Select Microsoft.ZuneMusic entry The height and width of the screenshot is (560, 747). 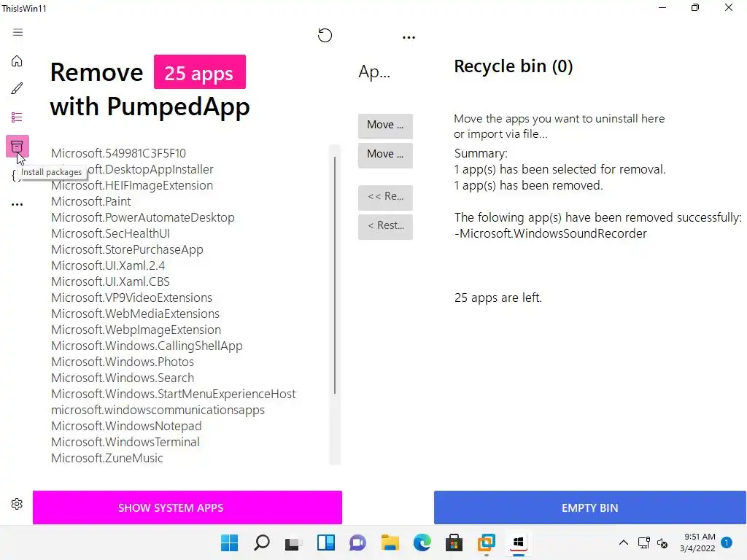click(107, 458)
